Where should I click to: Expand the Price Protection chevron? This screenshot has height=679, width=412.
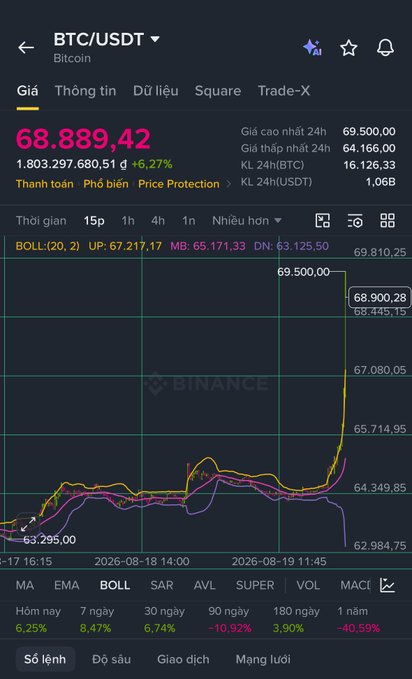tap(229, 184)
